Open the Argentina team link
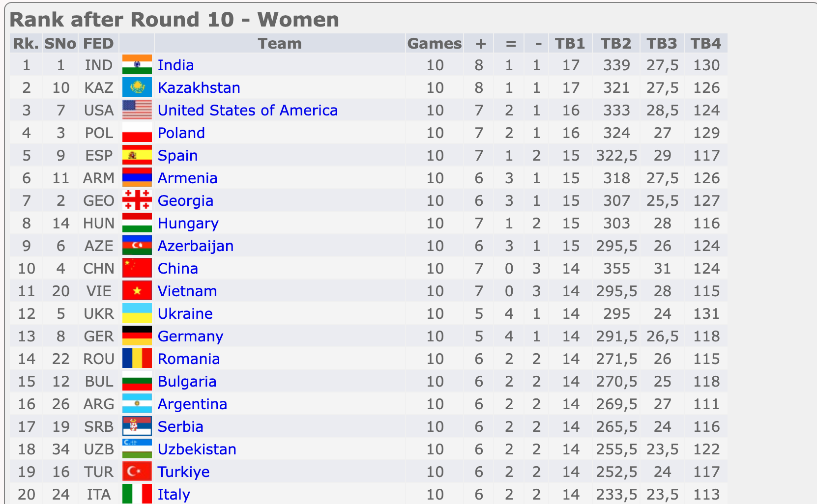The image size is (817, 504). point(192,404)
